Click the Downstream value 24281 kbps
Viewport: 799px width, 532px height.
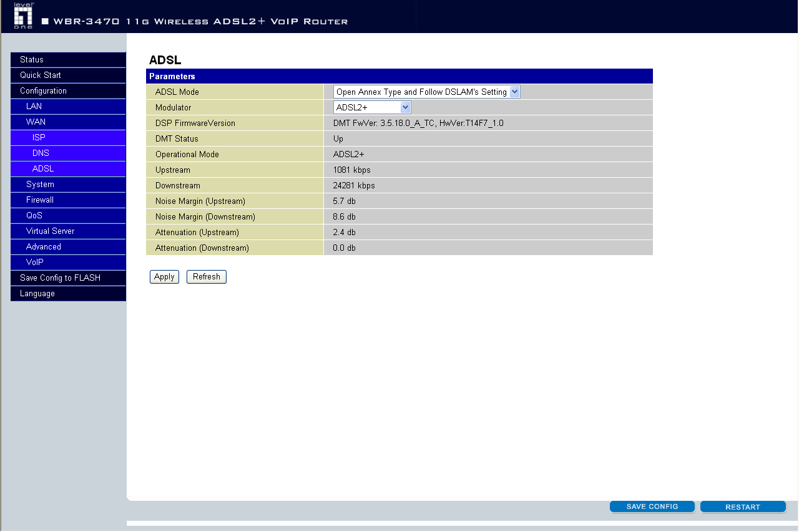pos(354,186)
